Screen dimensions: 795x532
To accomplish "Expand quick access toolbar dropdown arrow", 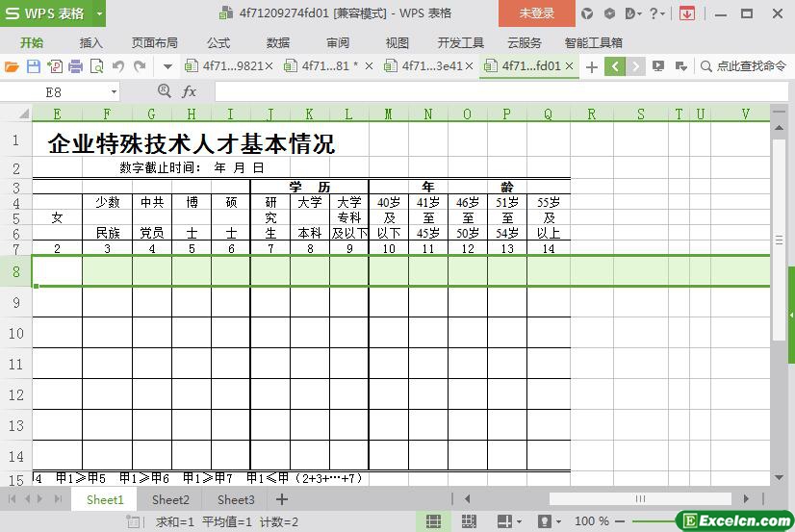I will [x=167, y=66].
